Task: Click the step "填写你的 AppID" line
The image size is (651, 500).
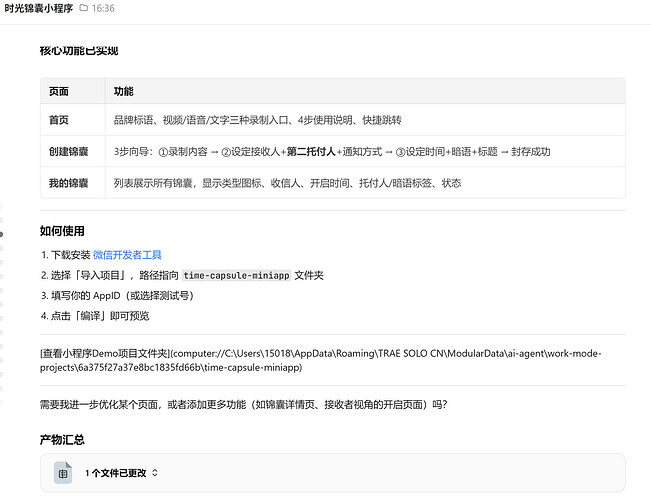Action: click(117, 296)
